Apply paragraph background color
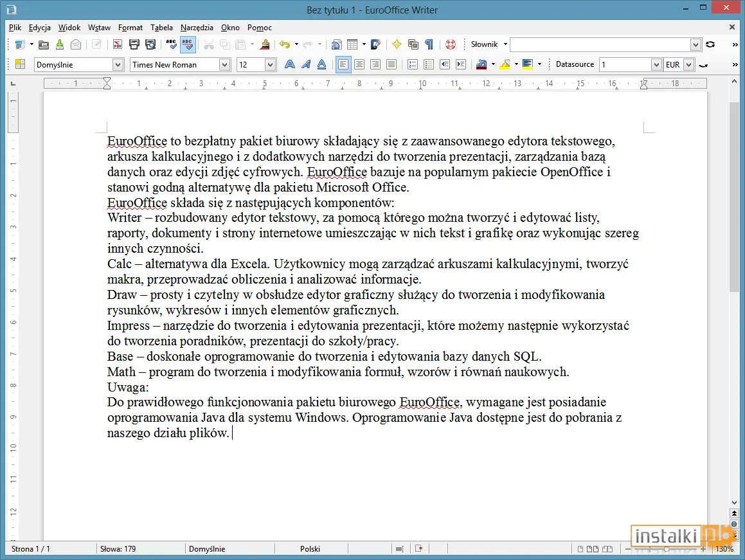 [527, 64]
